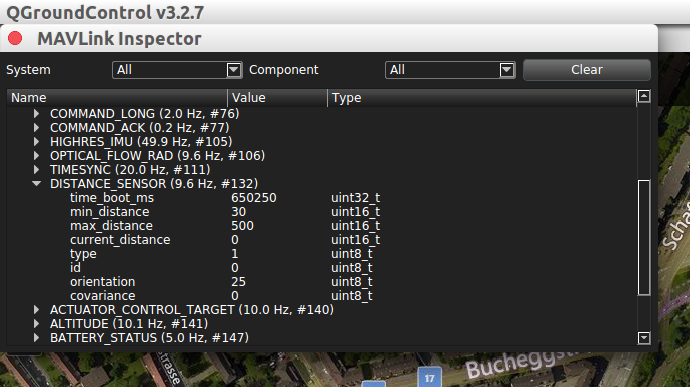This screenshot has height=387, width=690.
Task: Open the Component filter dropdown
Action: coord(450,70)
